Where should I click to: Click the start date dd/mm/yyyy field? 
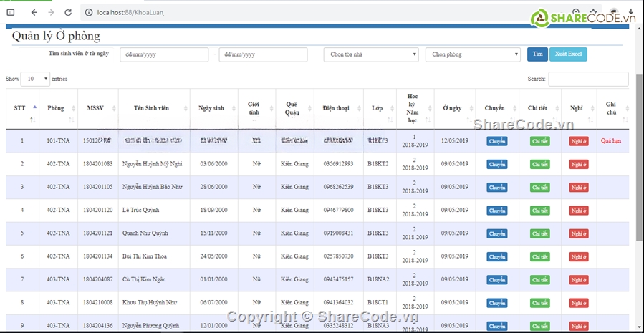164,54
